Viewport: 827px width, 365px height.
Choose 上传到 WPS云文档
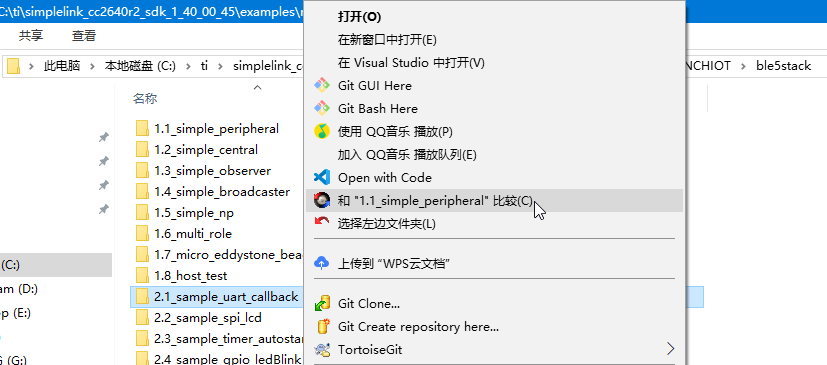tap(393, 263)
